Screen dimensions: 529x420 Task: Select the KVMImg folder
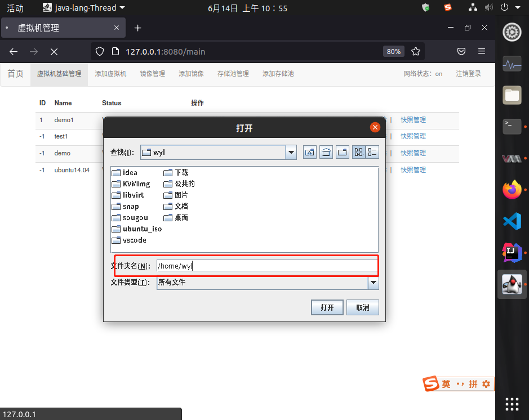(131, 184)
